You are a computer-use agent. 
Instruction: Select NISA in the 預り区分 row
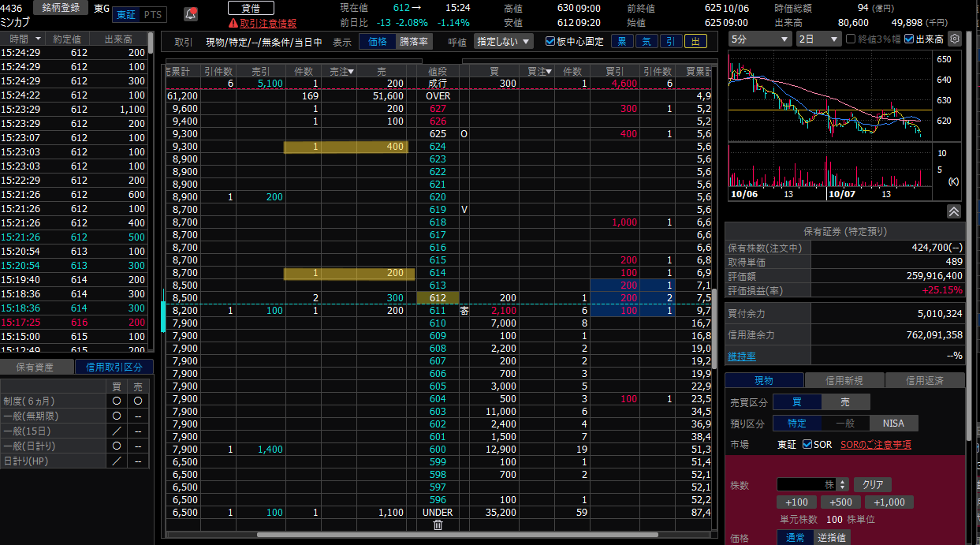pos(893,424)
